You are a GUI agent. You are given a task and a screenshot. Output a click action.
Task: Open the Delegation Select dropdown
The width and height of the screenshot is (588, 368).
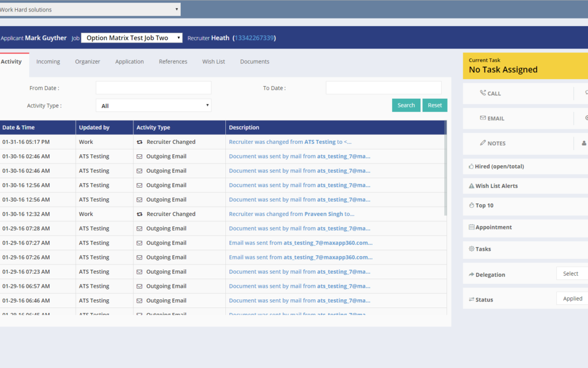(x=572, y=274)
